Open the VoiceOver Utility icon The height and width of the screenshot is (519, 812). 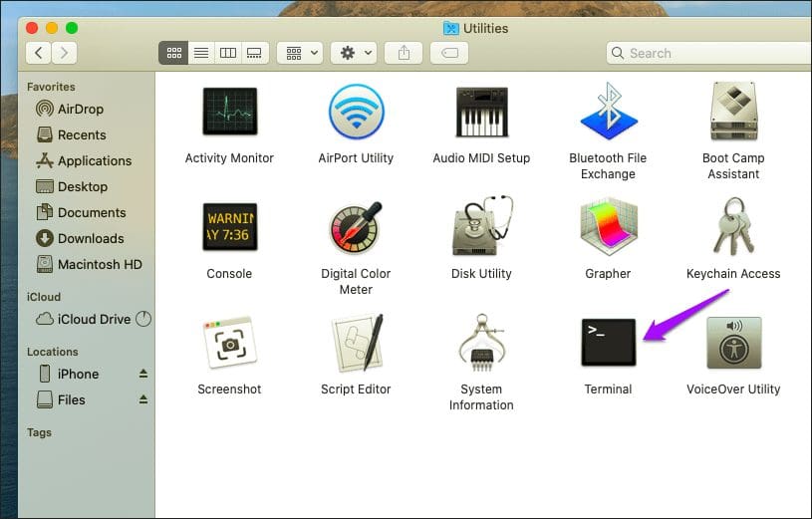[x=734, y=343]
